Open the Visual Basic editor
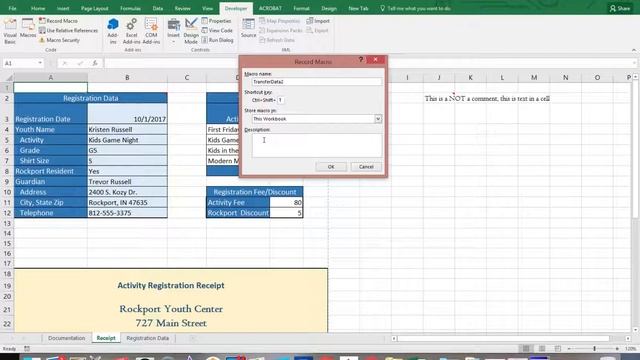 pyautogui.click(x=10, y=31)
